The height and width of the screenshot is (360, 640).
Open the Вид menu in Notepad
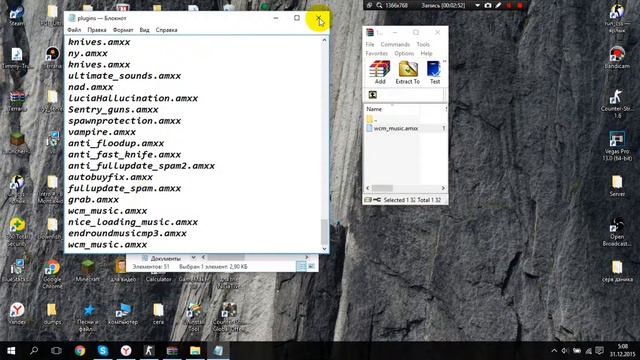coord(144,30)
